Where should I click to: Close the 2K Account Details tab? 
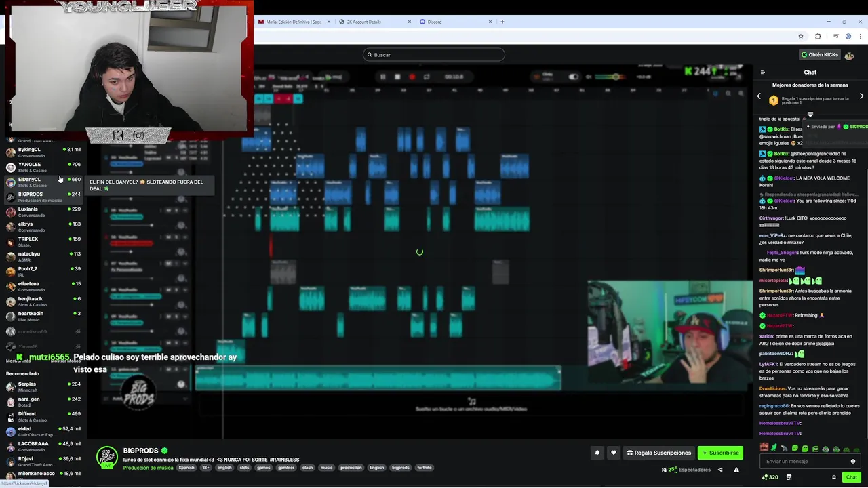pos(410,22)
